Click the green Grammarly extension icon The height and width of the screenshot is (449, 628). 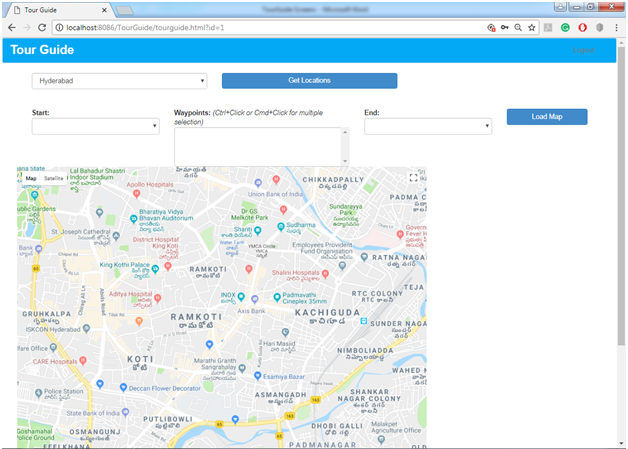[x=566, y=28]
